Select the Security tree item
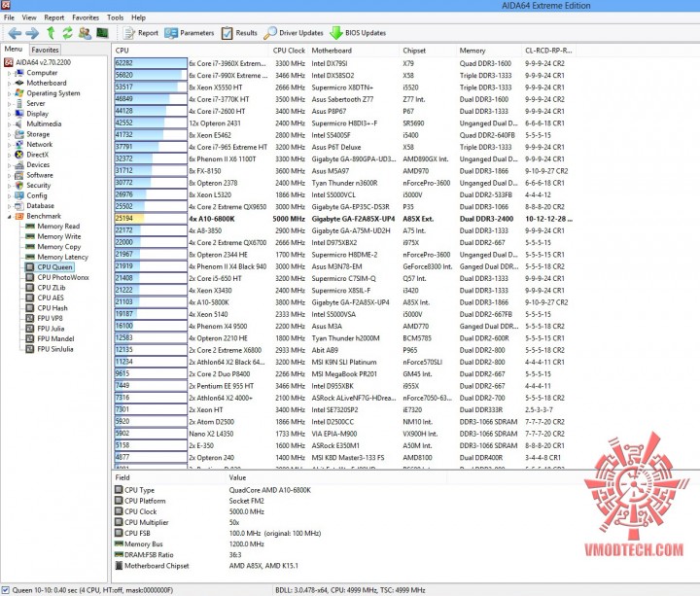The image size is (700, 596). click(x=33, y=186)
